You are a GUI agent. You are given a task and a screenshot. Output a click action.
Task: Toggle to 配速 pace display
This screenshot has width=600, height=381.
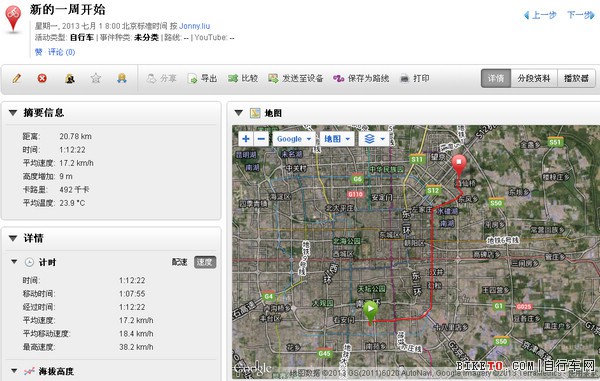179,262
